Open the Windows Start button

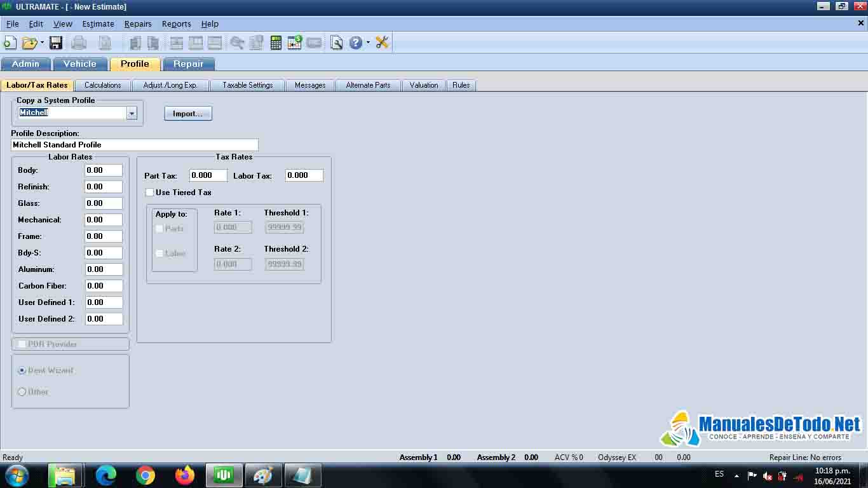point(16,475)
